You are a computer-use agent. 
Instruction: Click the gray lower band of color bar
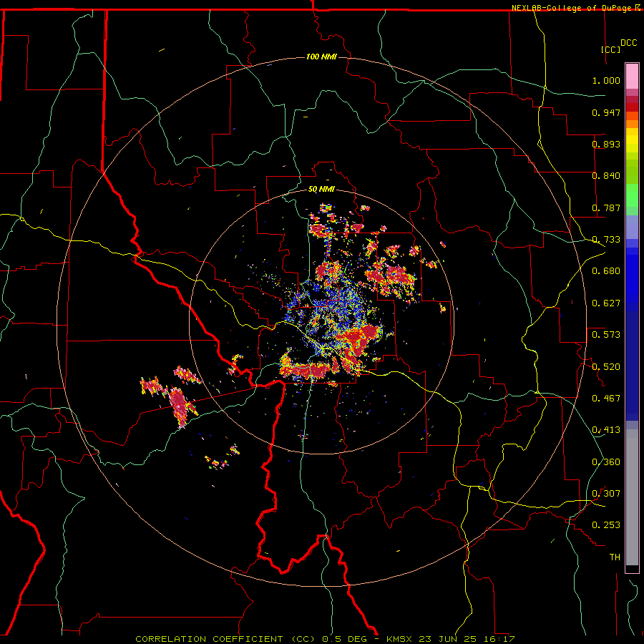click(x=632, y=497)
